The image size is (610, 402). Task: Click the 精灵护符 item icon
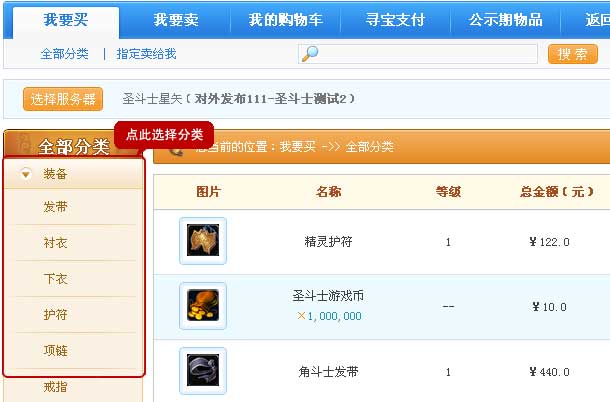[x=203, y=241]
